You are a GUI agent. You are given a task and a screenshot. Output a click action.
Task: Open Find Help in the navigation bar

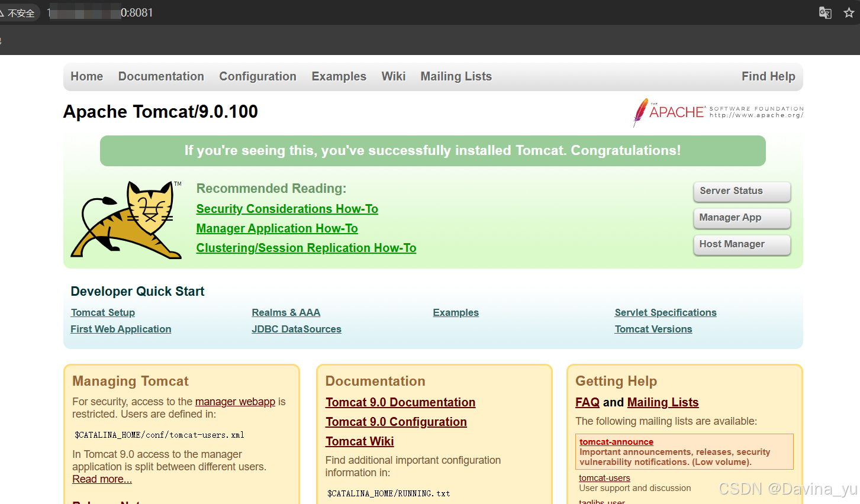point(768,76)
